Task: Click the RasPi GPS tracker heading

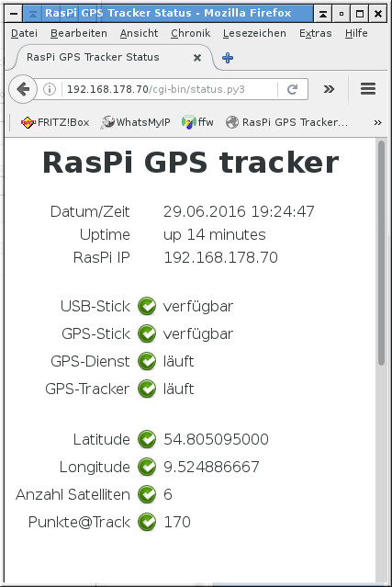Action: tap(191, 163)
